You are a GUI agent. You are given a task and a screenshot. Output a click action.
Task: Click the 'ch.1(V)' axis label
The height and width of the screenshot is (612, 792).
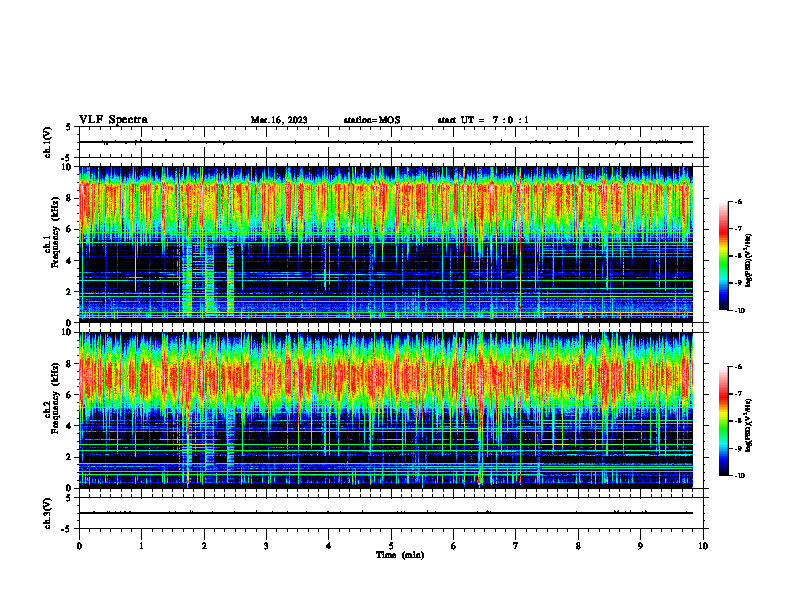[x=47, y=142]
